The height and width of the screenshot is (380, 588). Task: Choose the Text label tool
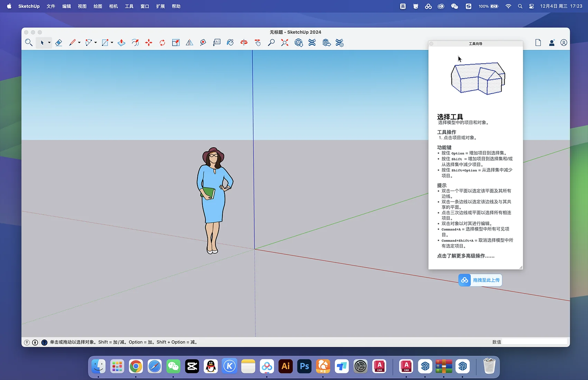[x=217, y=43]
